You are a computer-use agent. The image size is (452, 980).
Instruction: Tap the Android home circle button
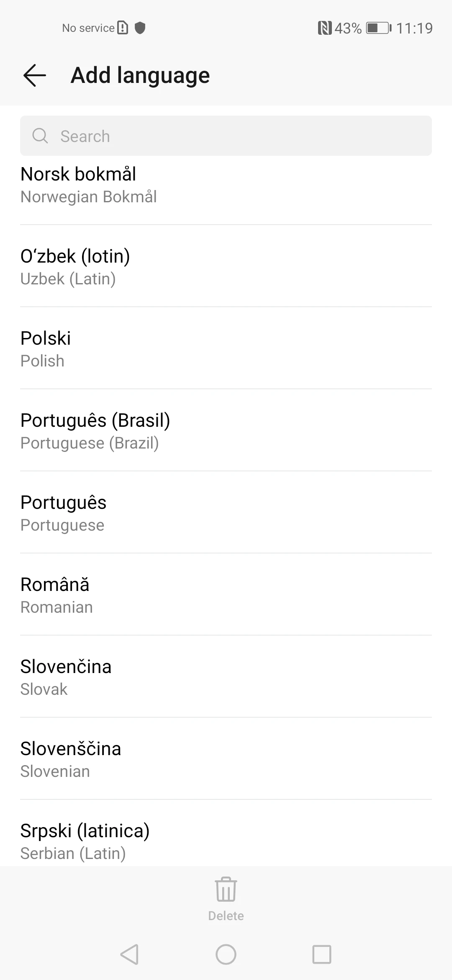tap(226, 954)
